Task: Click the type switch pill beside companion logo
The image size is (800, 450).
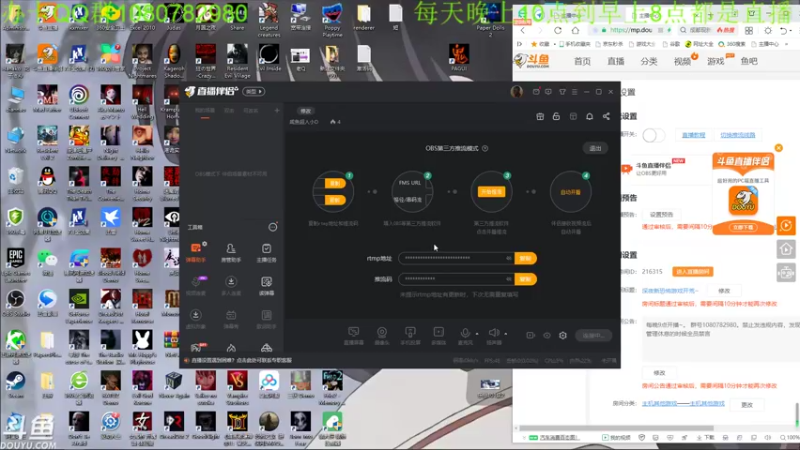Action: tap(254, 92)
